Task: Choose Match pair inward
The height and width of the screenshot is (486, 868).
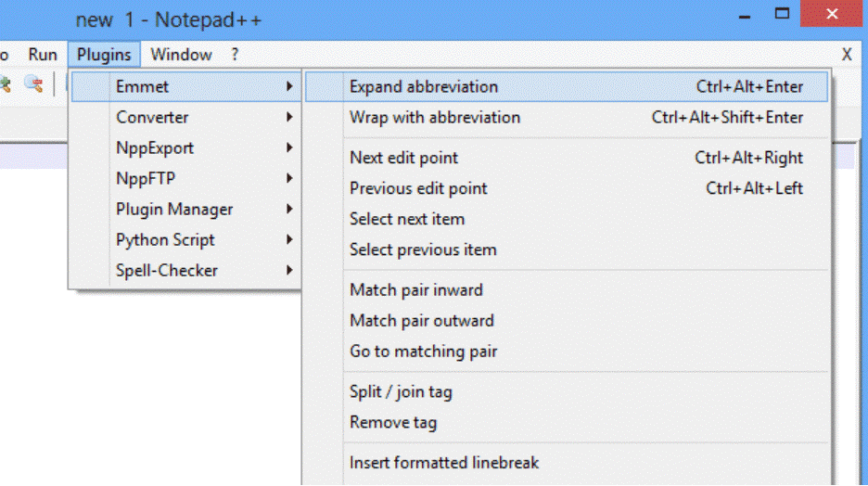Action: point(567,290)
